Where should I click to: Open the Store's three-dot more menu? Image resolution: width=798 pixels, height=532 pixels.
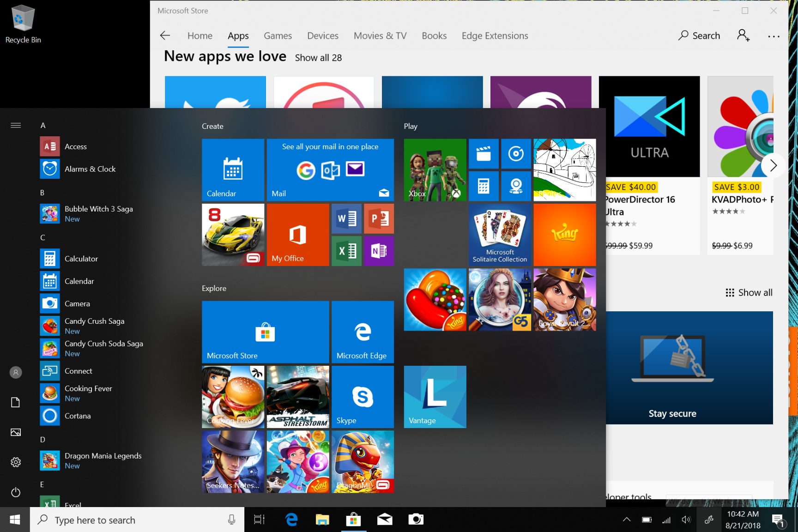(x=774, y=36)
